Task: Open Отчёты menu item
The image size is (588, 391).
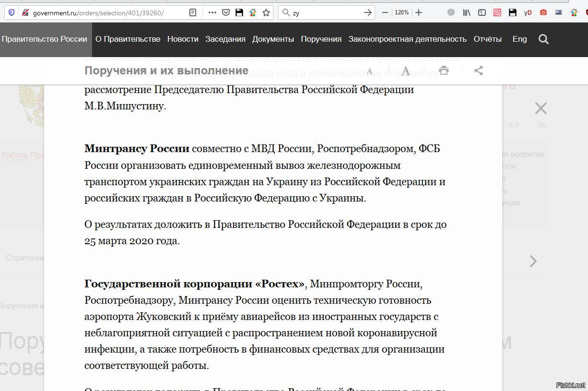Action: point(488,39)
